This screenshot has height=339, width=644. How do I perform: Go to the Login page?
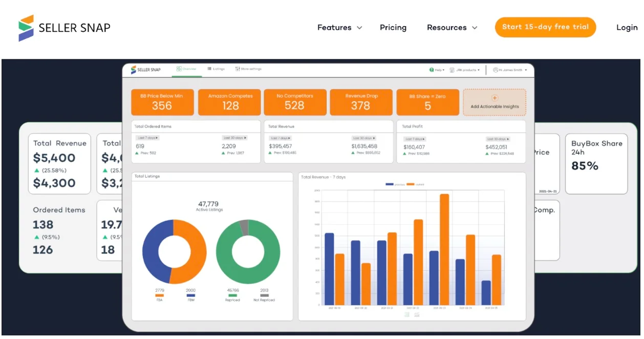(627, 28)
